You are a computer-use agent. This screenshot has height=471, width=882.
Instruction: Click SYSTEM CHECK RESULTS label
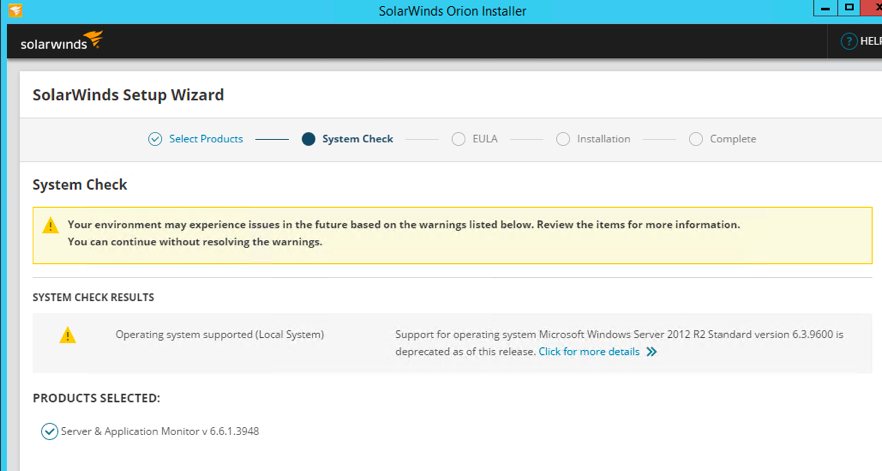click(93, 297)
